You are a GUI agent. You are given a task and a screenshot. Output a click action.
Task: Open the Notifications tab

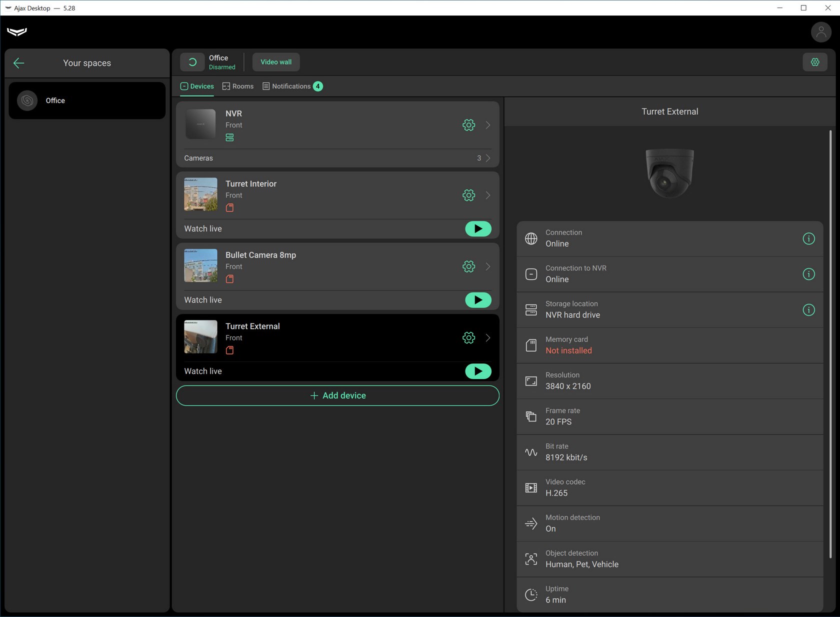coord(291,86)
